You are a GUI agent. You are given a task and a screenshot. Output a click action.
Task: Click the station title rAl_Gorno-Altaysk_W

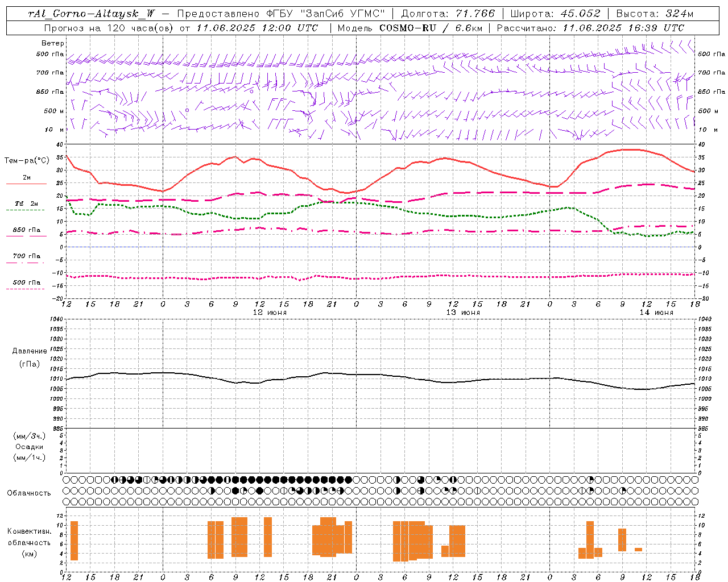point(92,14)
